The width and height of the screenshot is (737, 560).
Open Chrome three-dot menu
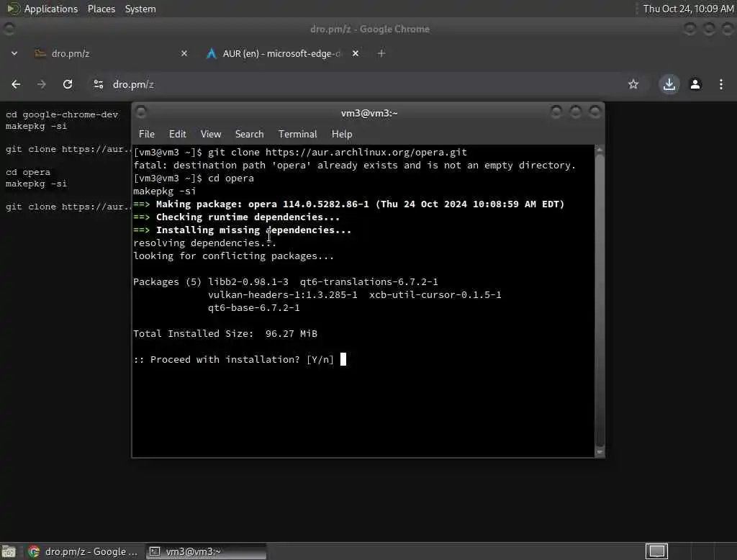click(721, 84)
